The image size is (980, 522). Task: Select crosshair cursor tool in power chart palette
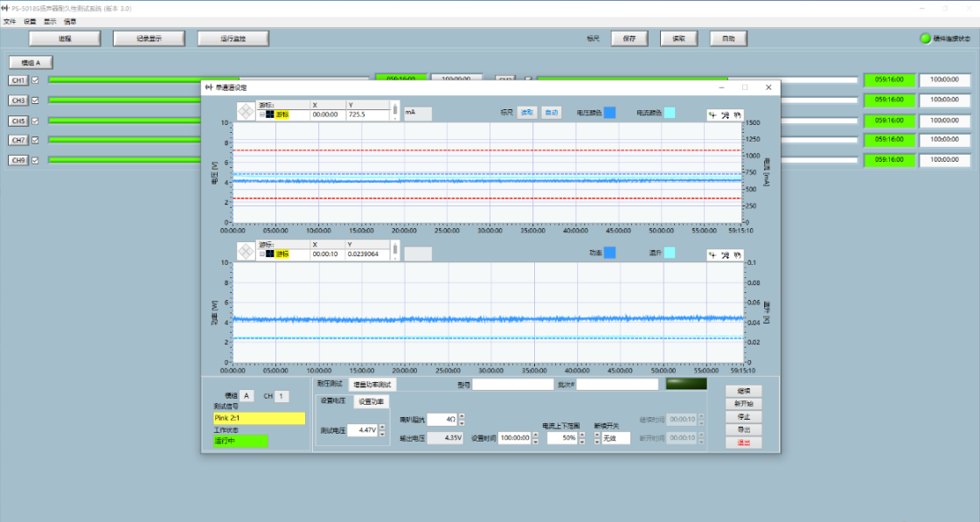pos(712,255)
